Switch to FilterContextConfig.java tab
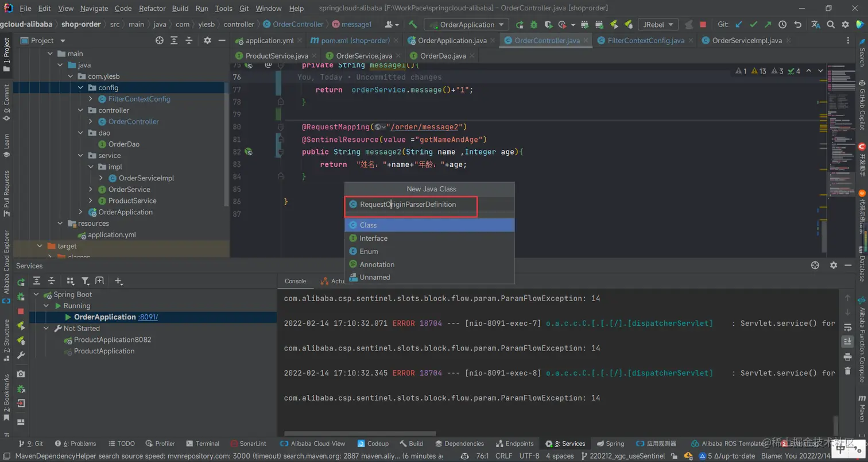Screen dimensions: 868x462 tap(646, 40)
